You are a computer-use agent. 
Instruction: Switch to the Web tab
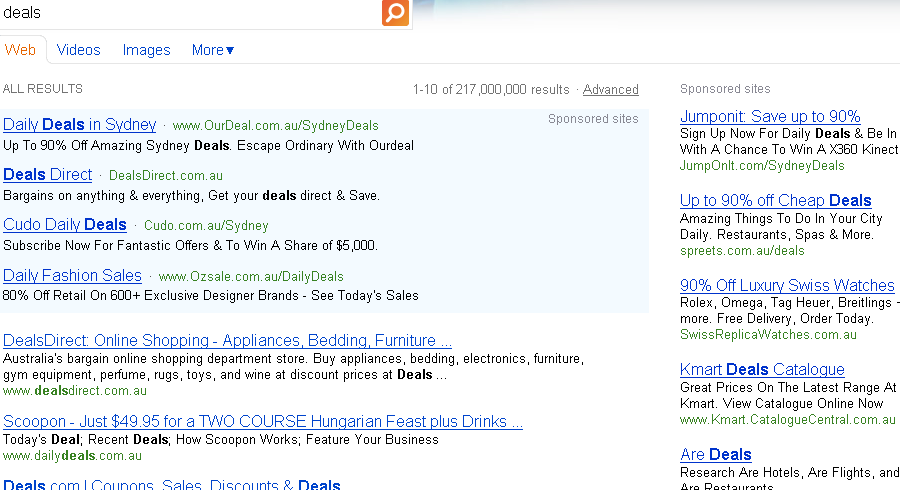point(20,50)
